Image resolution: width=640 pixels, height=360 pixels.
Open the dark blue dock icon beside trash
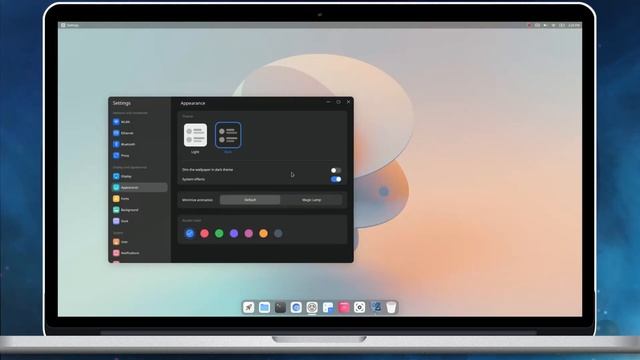[376, 307]
